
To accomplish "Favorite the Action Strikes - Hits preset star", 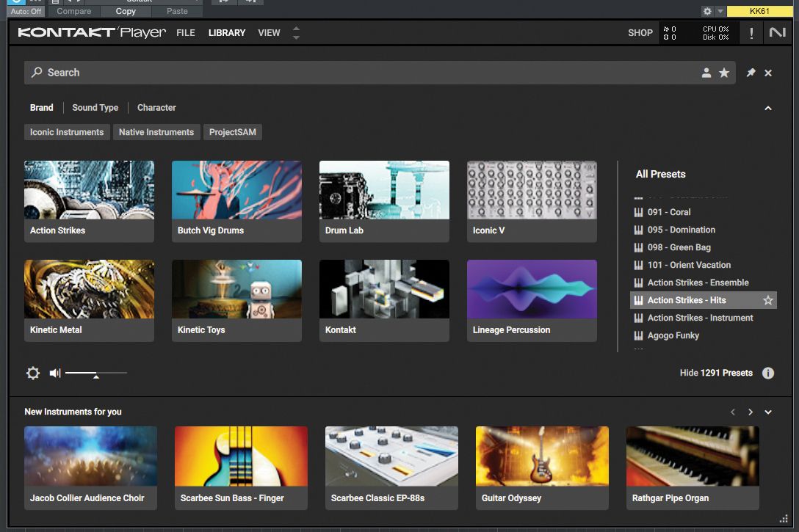I will pos(767,300).
